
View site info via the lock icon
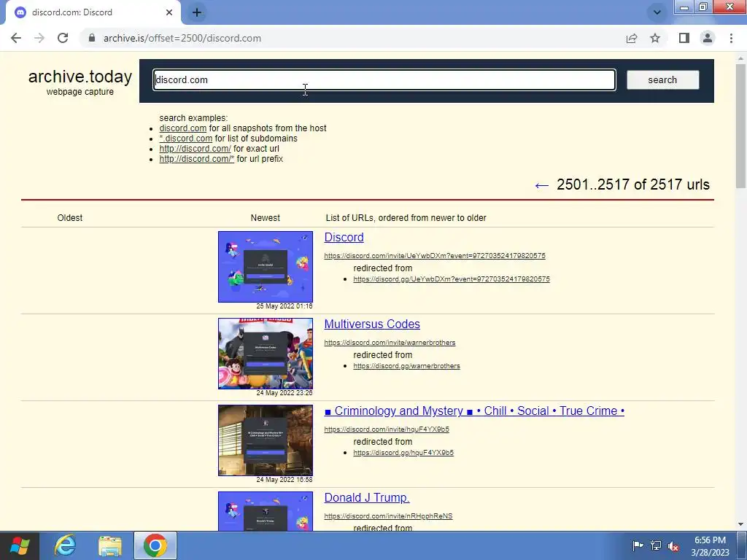(92, 38)
